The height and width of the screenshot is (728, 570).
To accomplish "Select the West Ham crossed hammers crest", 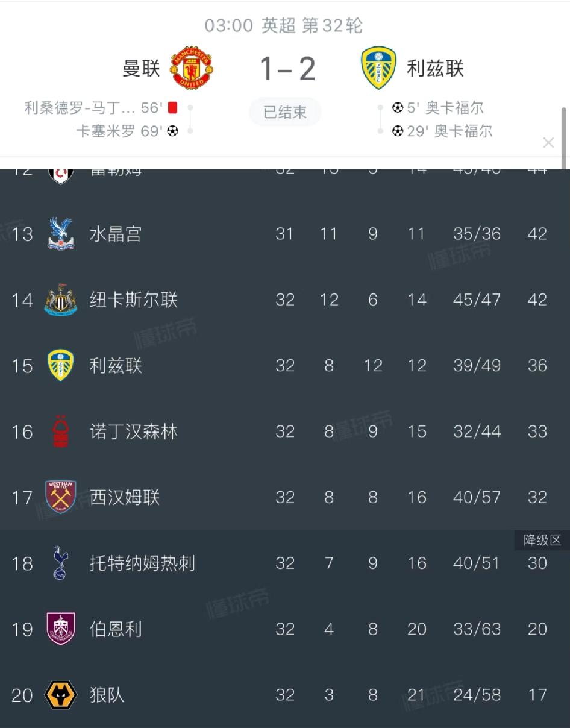I will 60,497.
